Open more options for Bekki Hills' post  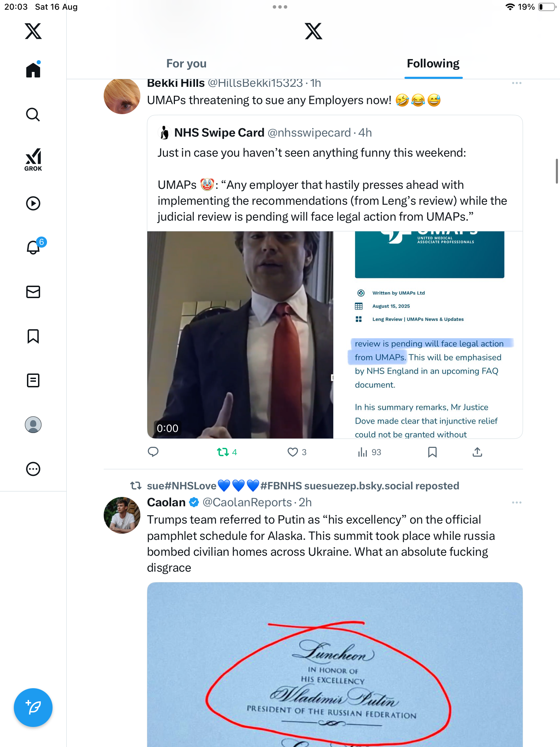pos(516,83)
